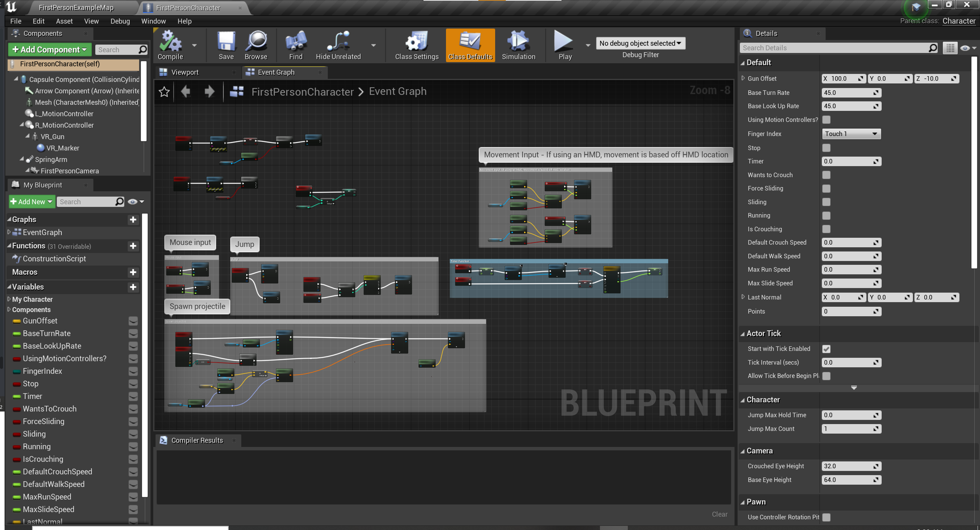The image size is (980, 530).
Task: Collapse the Variables section
Action: [x=9, y=287]
